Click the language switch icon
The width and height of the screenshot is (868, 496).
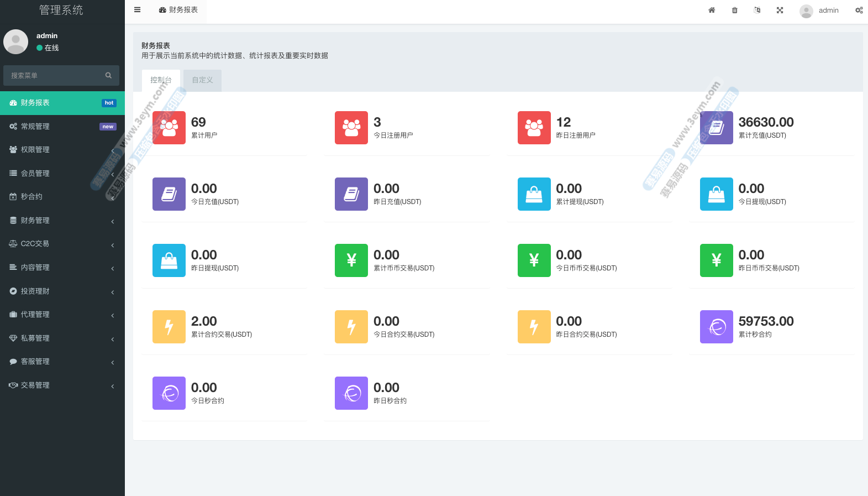point(757,10)
